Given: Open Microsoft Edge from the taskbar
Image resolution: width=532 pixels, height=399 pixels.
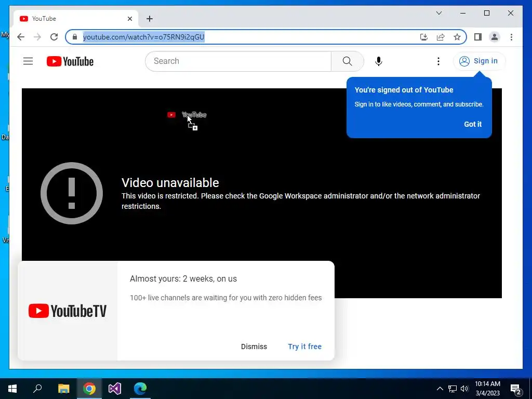Looking at the screenshot, I should pyautogui.click(x=140, y=389).
